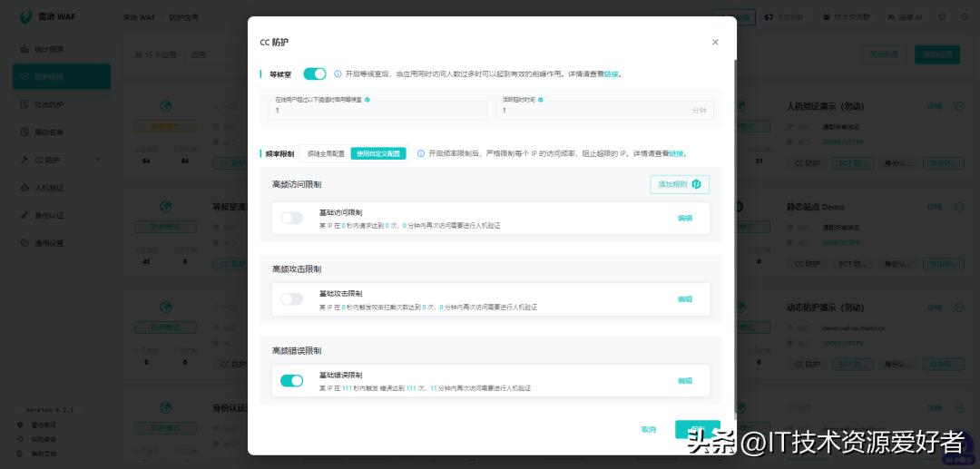The width and height of the screenshot is (980, 469).
Task: Click globe icon of 身份认证 background card
Action: [166, 407]
